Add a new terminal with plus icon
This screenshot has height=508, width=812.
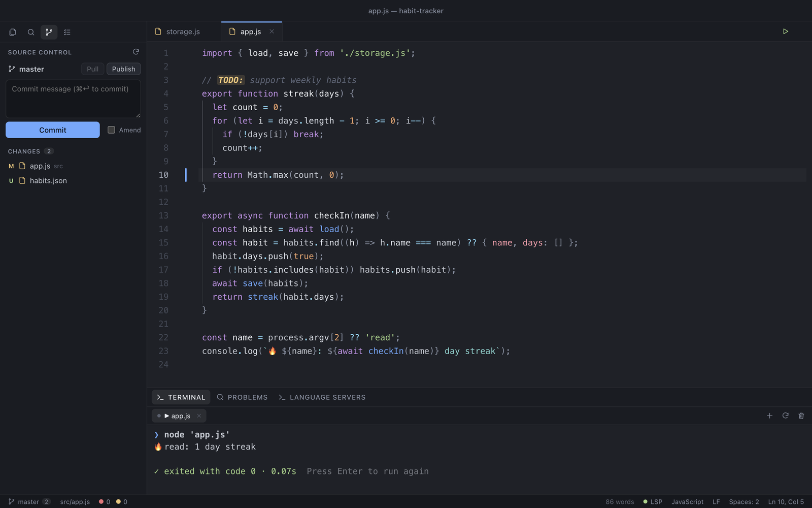769,416
